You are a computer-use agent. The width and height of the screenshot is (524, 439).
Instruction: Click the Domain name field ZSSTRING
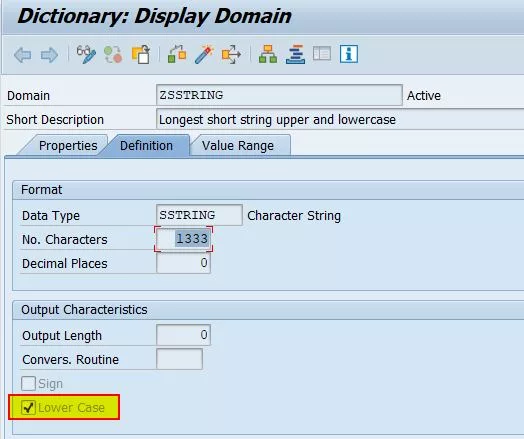click(279, 95)
